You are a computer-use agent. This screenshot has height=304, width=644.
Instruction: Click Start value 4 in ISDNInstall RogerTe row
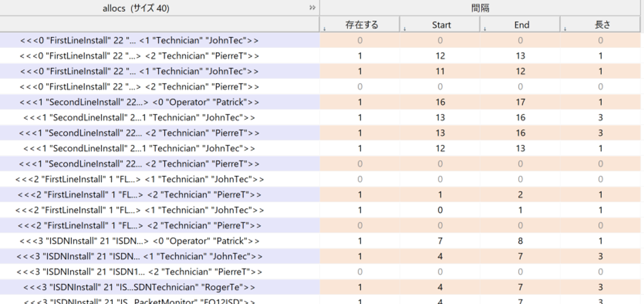(440, 287)
